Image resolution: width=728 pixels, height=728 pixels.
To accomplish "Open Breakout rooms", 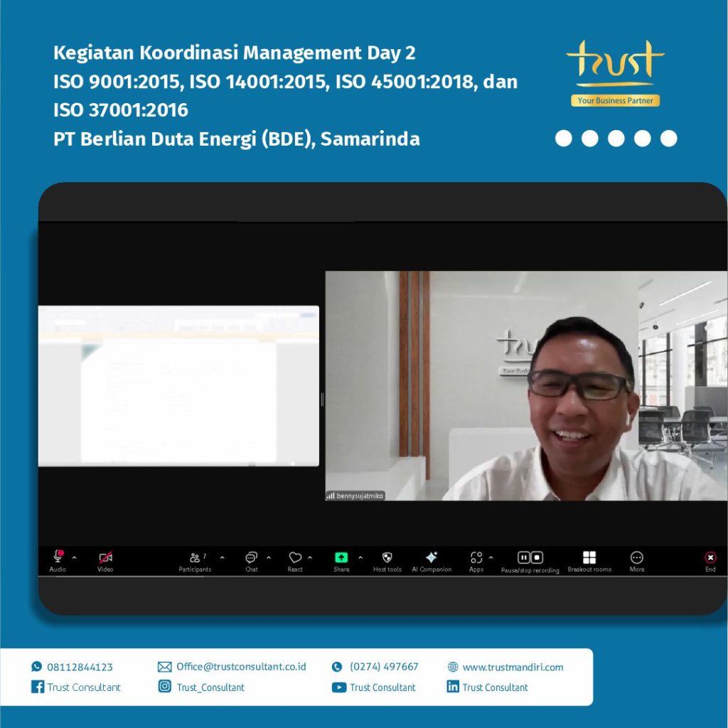I will (589, 559).
